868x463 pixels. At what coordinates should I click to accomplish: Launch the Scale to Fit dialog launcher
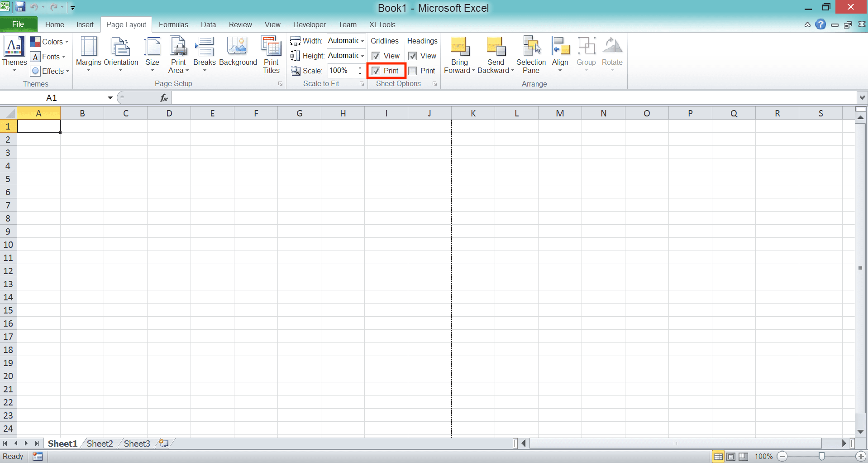[362, 84]
